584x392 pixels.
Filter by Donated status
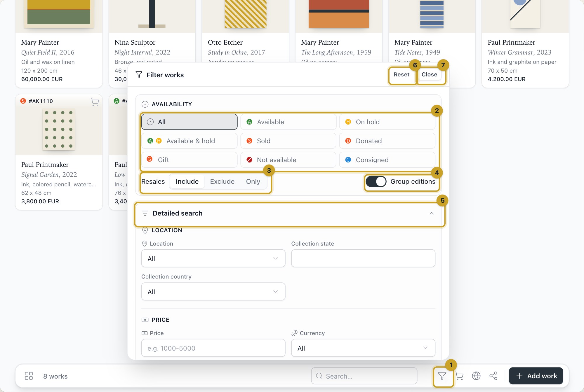tap(387, 141)
